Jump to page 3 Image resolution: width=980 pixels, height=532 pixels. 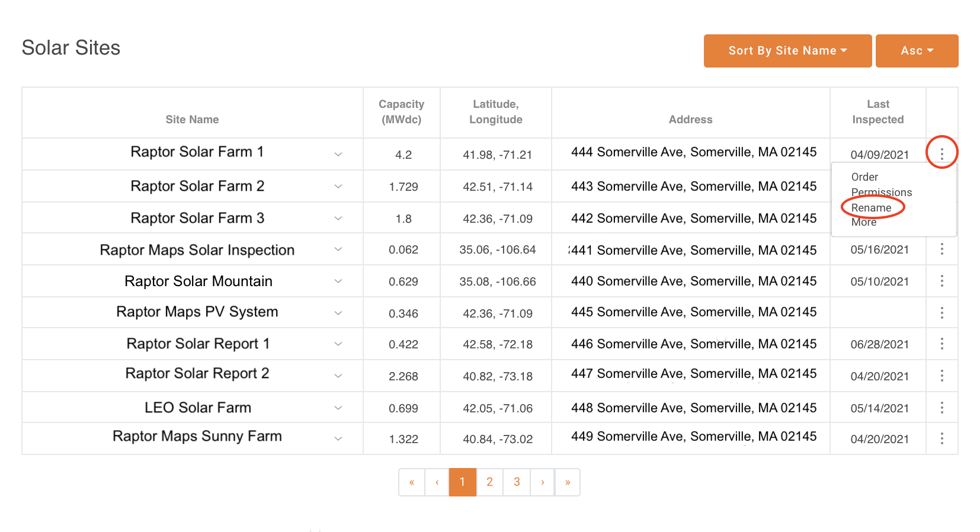[517, 482]
